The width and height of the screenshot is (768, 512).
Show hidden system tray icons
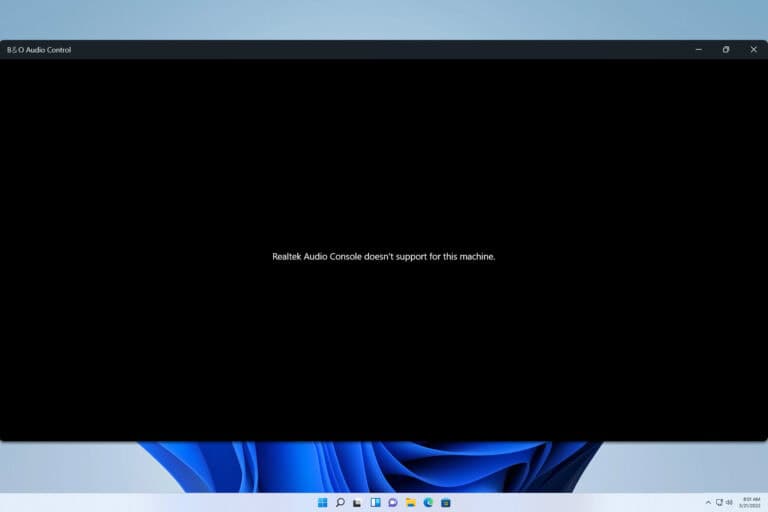pos(708,503)
